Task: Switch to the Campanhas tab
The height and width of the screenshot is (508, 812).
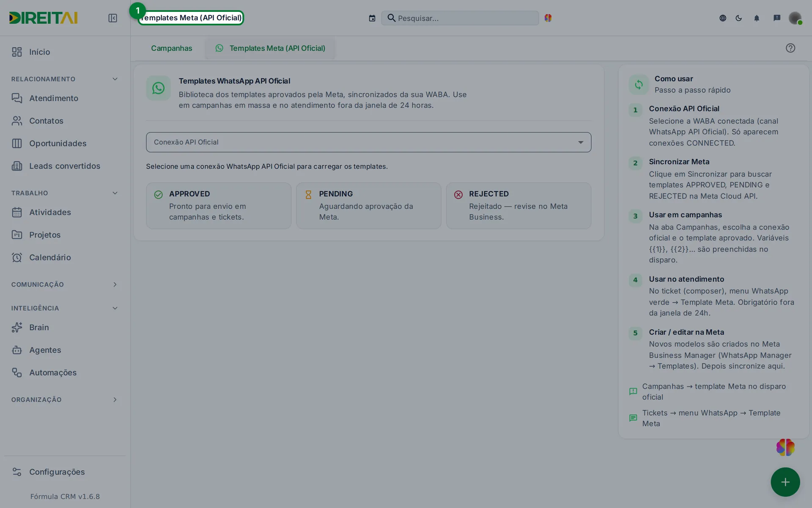Action: pos(171,48)
